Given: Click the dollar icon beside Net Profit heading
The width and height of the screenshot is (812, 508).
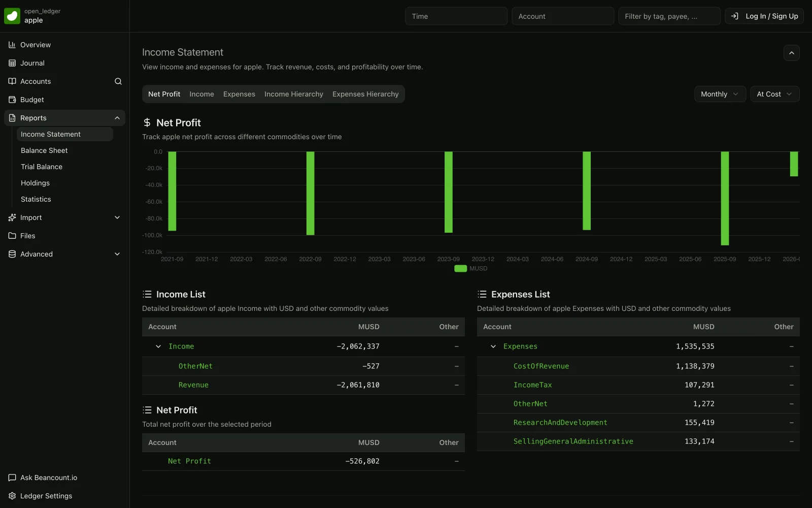Looking at the screenshot, I should (x=147, y=122).
